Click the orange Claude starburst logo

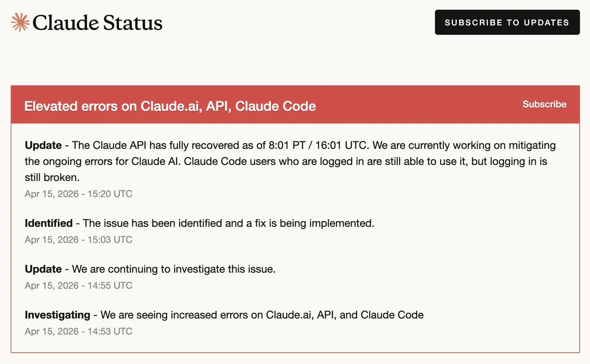(20, 22)
